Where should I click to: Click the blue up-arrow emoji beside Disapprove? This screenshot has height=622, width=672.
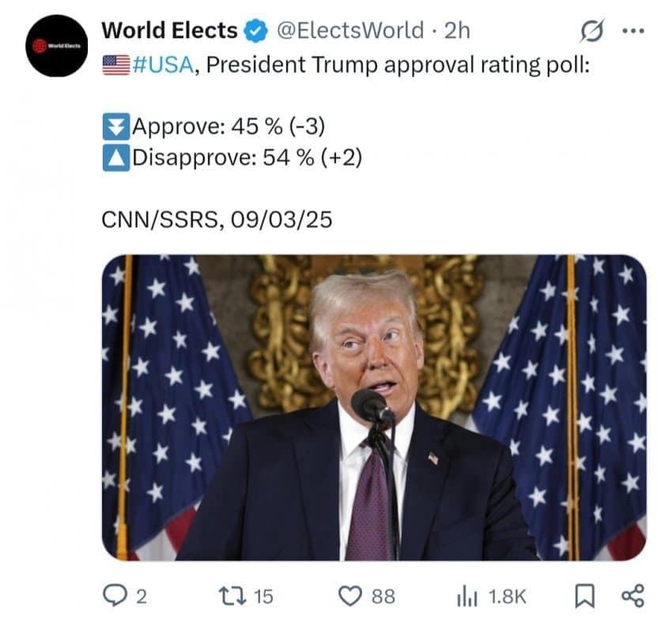tap(116, 158)
